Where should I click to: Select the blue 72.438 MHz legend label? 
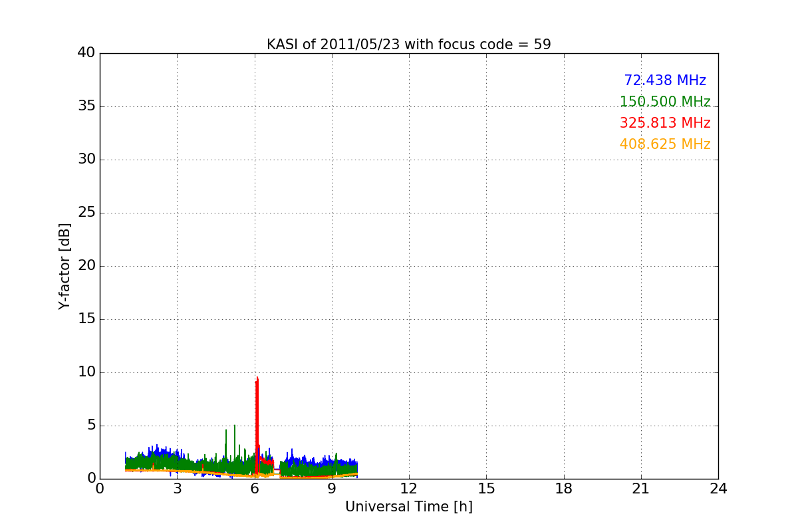click(x=665, y=80)
